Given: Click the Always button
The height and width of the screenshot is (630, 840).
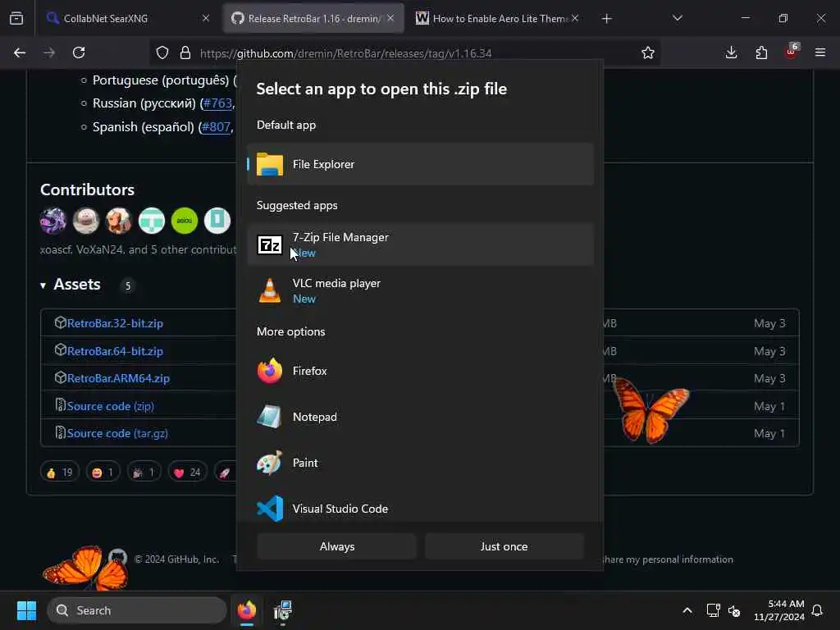Looking at the screenshot, I should [336, 546].
